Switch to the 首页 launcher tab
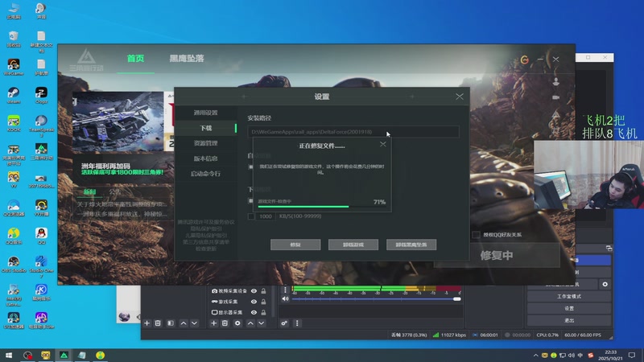The height and width of the screenshot is (362, 644). click(x=135, y=59)
